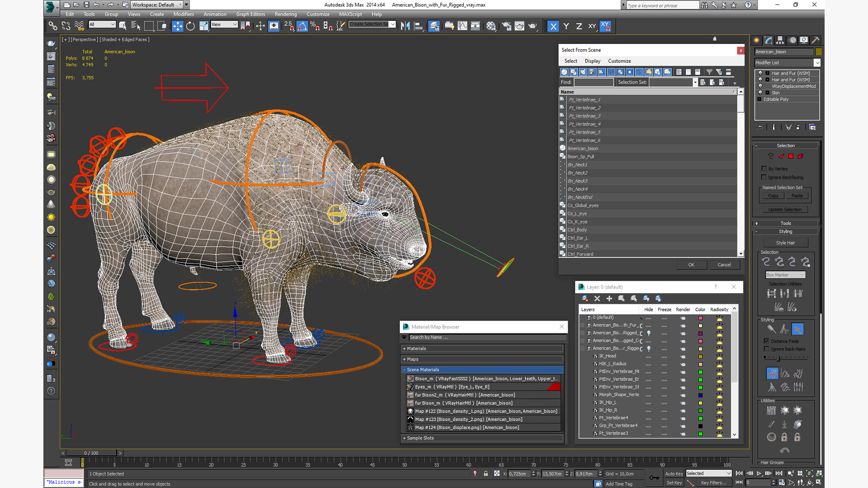
Task: Expand the Tools rollout in command panel
Action: (786, 223)
